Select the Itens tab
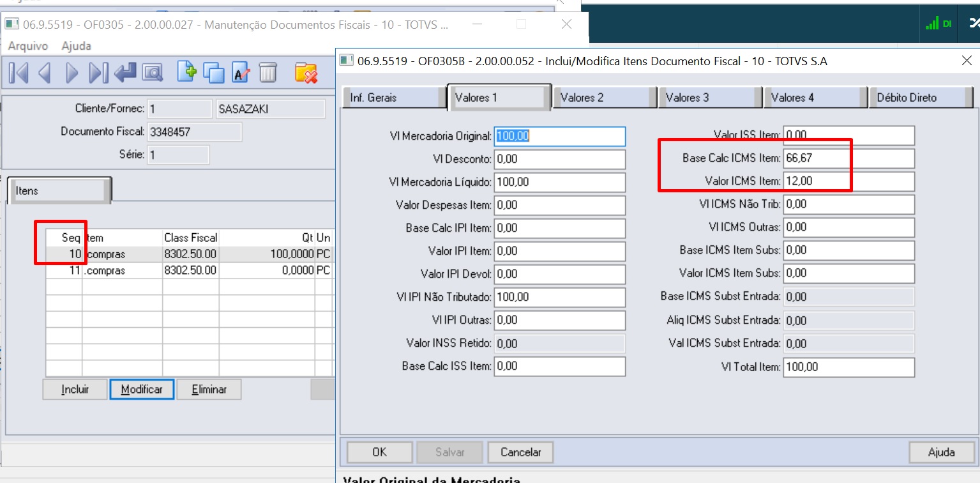This screenshot has height=483, width=980. [59, 190]
